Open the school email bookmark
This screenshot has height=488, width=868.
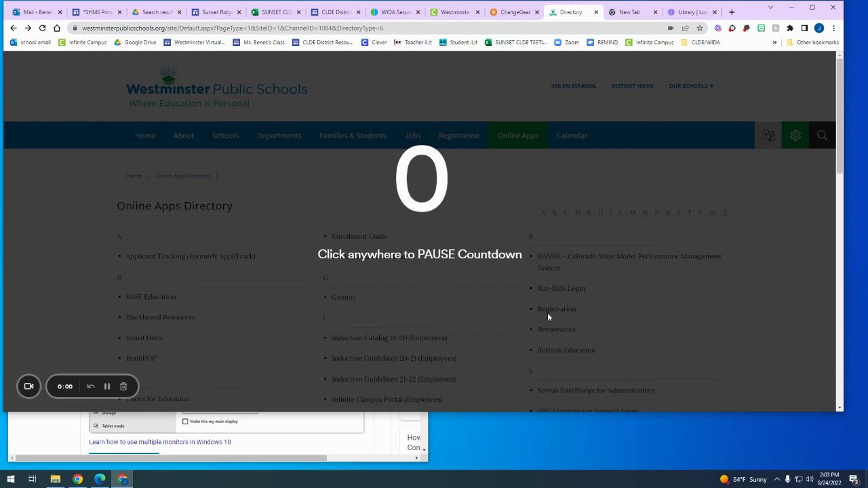point(31,42)
